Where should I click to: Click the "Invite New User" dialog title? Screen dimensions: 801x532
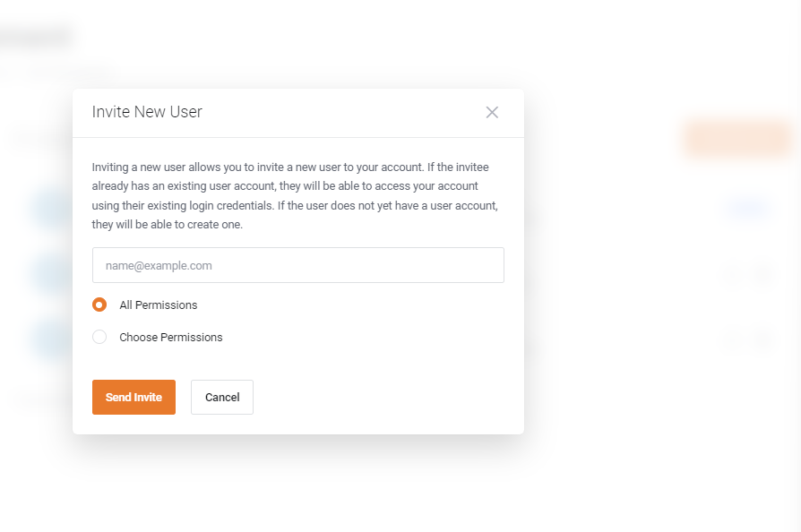pos(147,112)
